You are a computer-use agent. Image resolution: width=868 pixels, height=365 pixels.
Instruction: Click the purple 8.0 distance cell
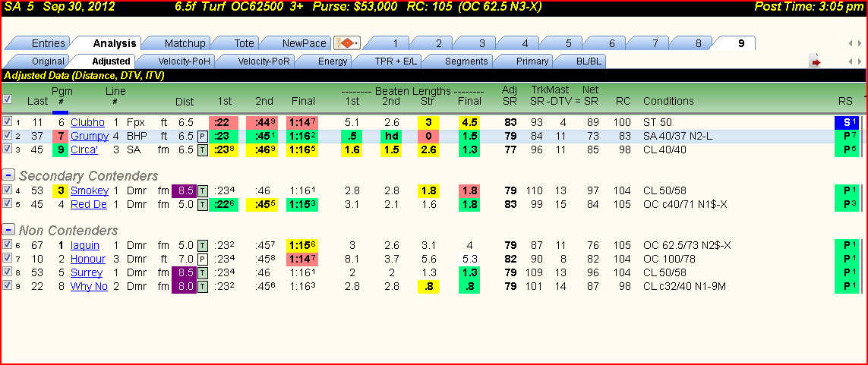(185, 286)
